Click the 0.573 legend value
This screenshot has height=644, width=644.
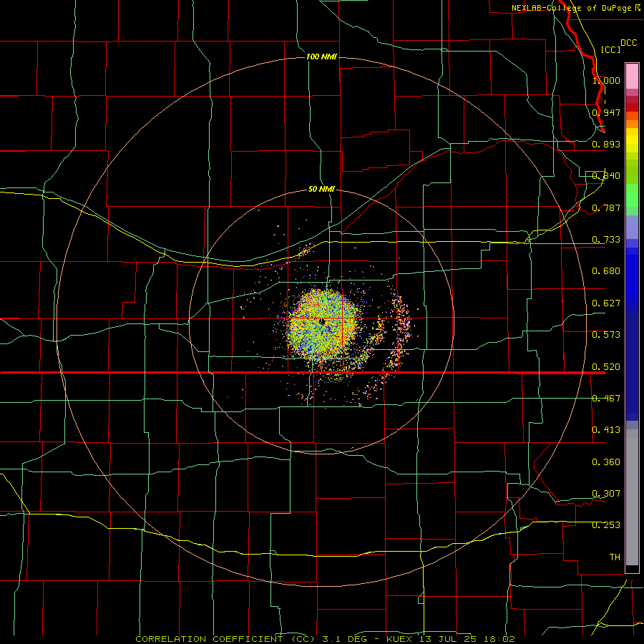[606, 335]
